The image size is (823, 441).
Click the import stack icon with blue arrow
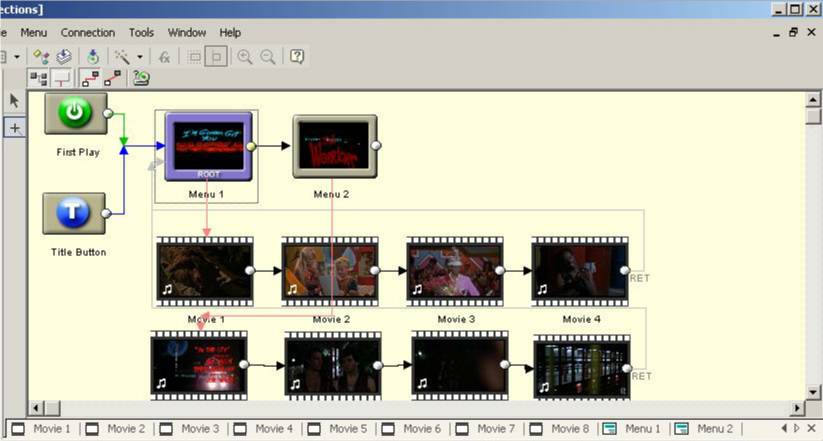(64, 56)
